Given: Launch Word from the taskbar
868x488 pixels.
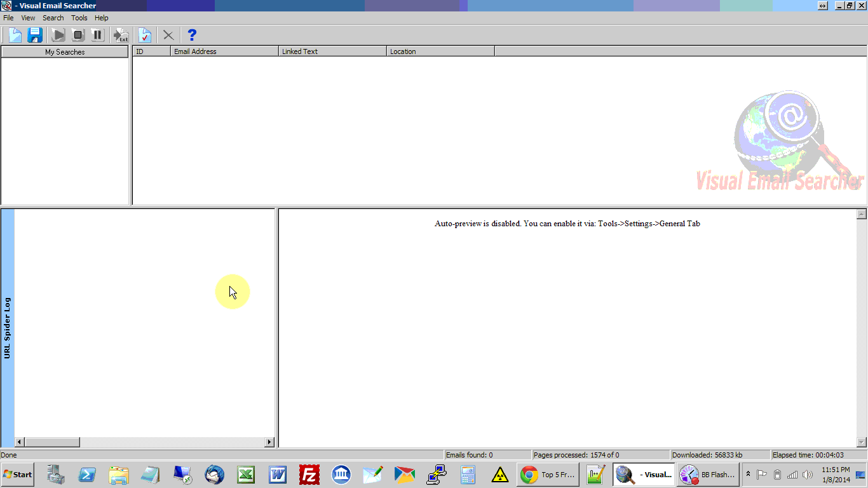Looking at the screenshot, I should pos(278,475).
